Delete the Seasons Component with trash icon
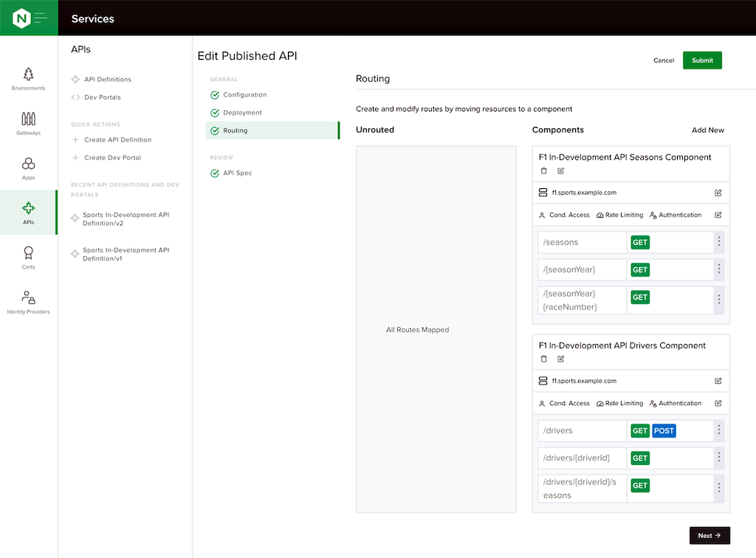756x558 pixels. click(x=544, y=170)
